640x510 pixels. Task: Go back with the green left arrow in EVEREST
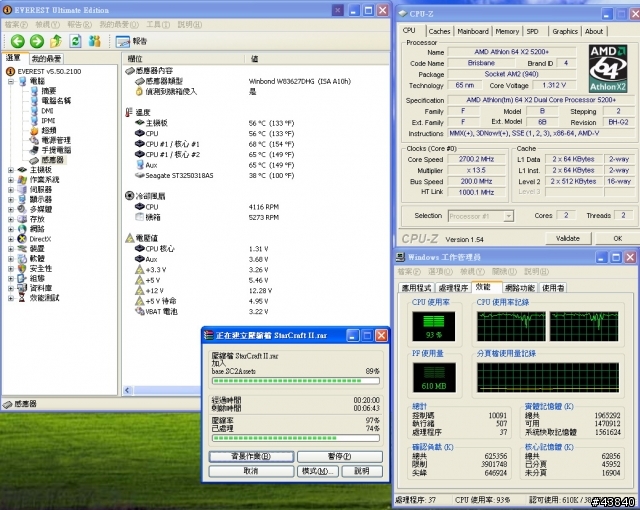coord(18,41)
